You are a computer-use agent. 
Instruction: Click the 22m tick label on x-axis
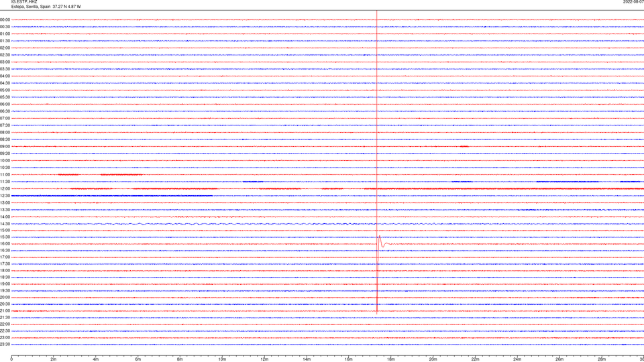[475, 359]
